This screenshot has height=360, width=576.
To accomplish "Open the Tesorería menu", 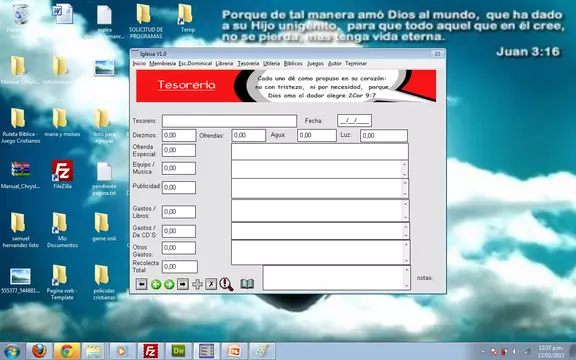I will pyautogui.click(x=248, y=64).
